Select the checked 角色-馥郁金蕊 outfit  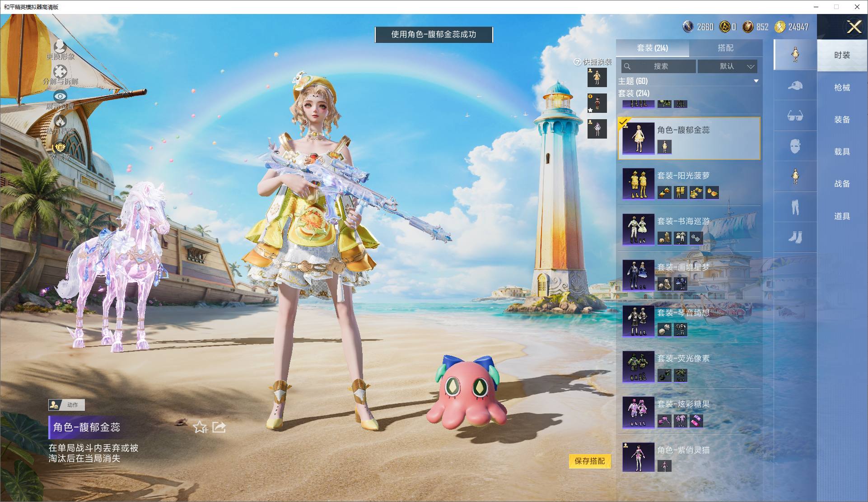click(x=689, y=138)
